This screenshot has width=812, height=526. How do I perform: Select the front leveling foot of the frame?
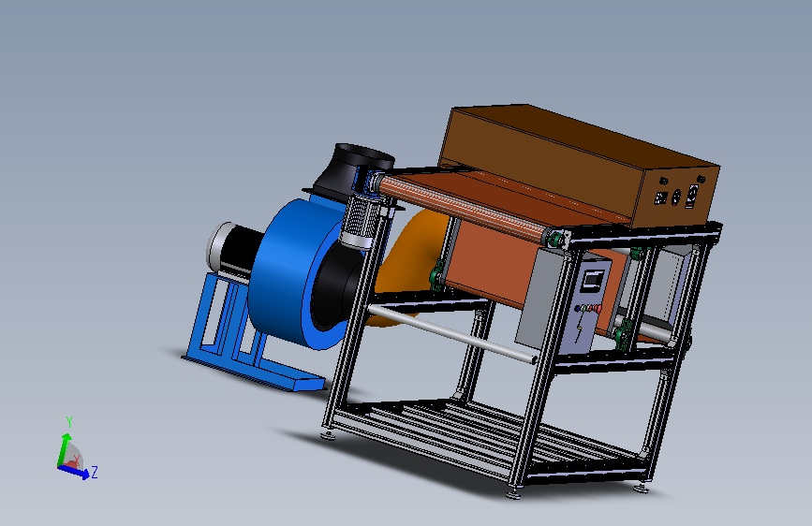coord(513,494)
